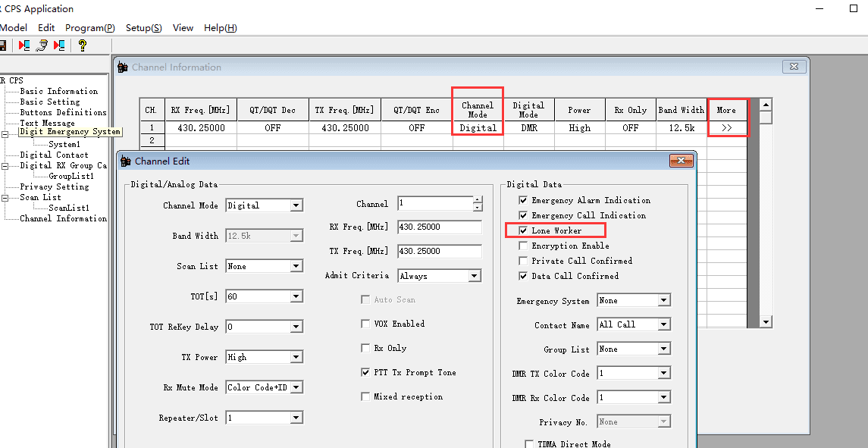Click the >> More button for channel 1
The image size is (868, 448).
coord(726,128)
